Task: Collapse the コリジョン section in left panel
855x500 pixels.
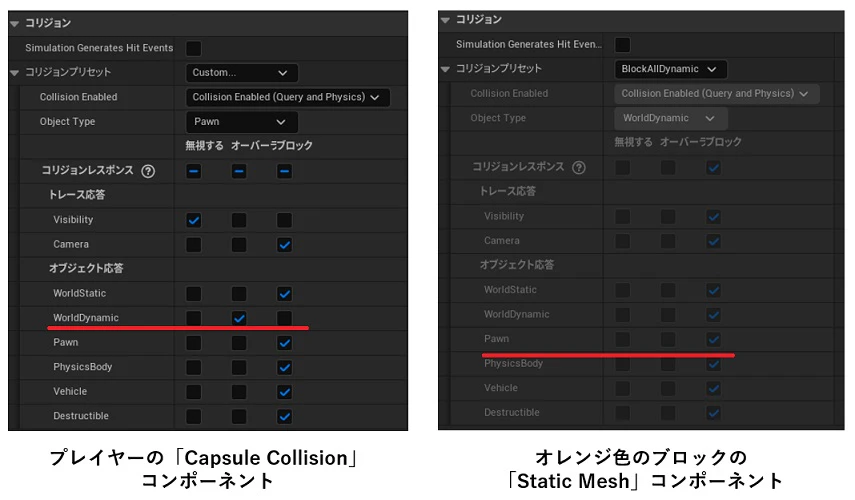Action: tap(15, 23)
